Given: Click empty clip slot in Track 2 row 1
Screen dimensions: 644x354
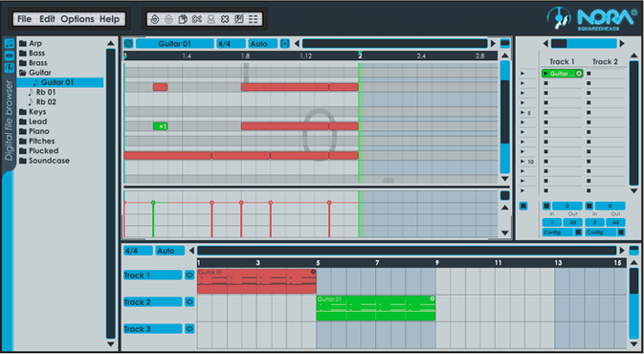Looking at the screenshot, I should pyautogui.click(x=588, y=74).
